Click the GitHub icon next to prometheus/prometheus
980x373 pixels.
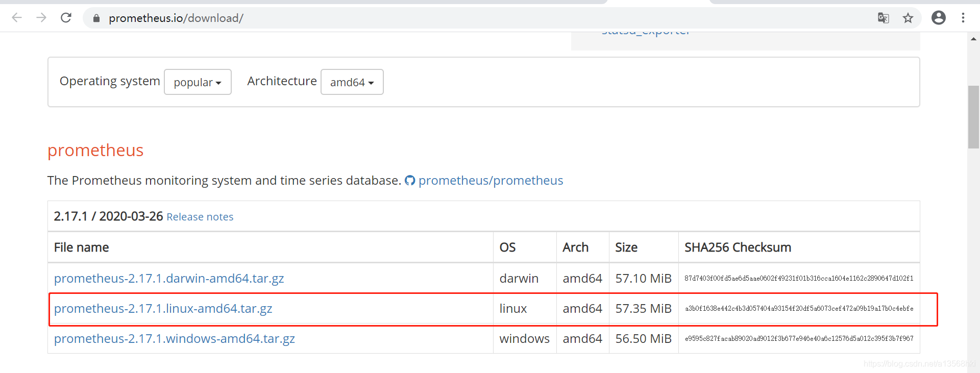tap(410, 180)
